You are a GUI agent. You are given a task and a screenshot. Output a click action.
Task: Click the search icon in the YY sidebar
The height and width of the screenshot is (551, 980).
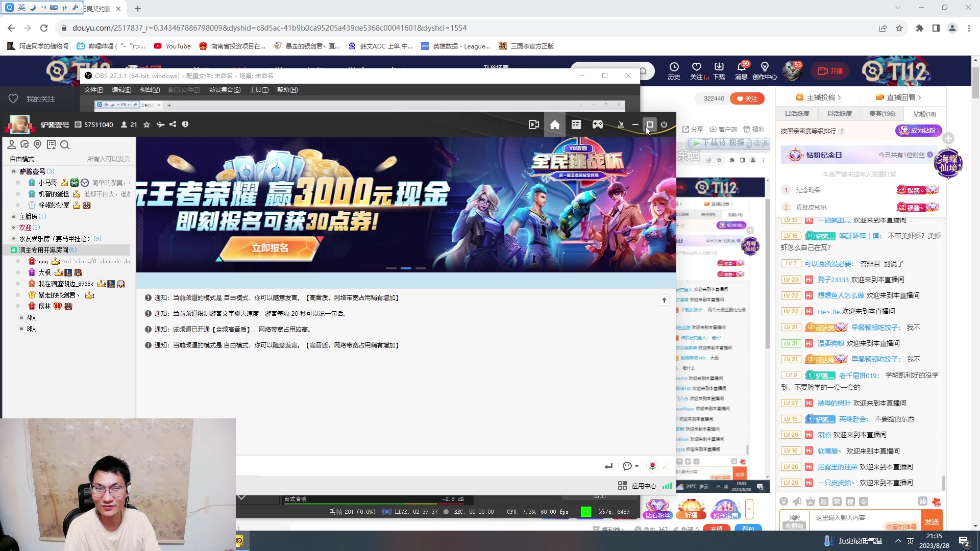pos(65,145)
